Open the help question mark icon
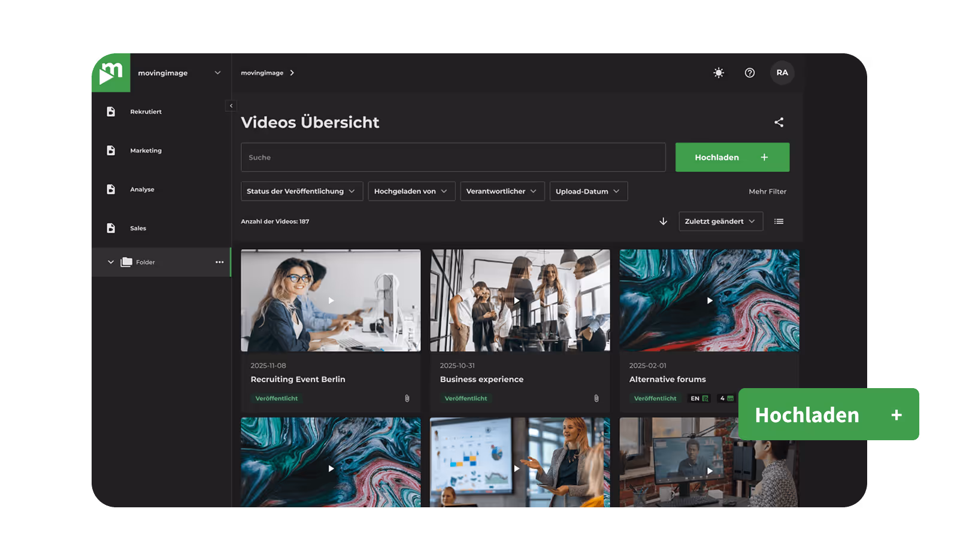 750,72
